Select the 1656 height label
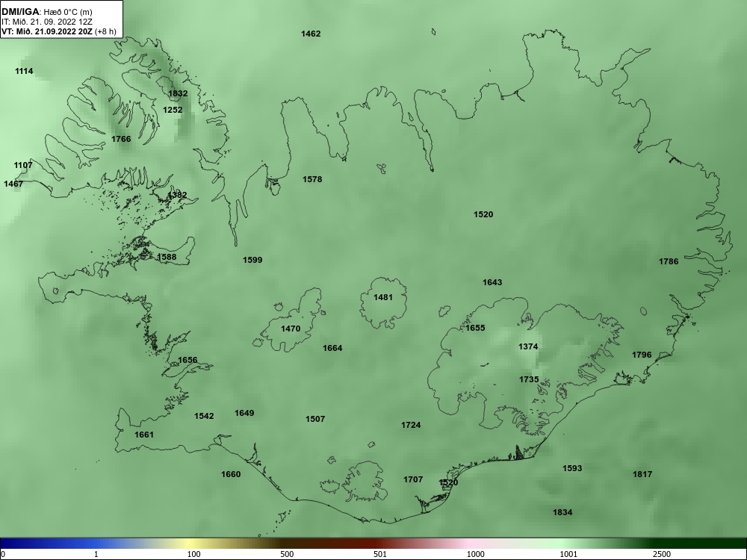747x560 pixels. [x=187, y=361]
